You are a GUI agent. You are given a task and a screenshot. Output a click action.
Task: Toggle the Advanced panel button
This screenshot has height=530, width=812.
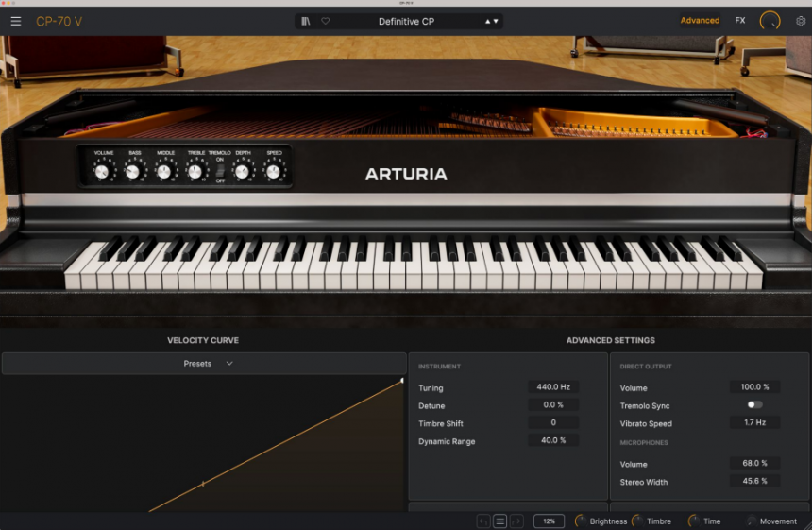coord(700,20)
